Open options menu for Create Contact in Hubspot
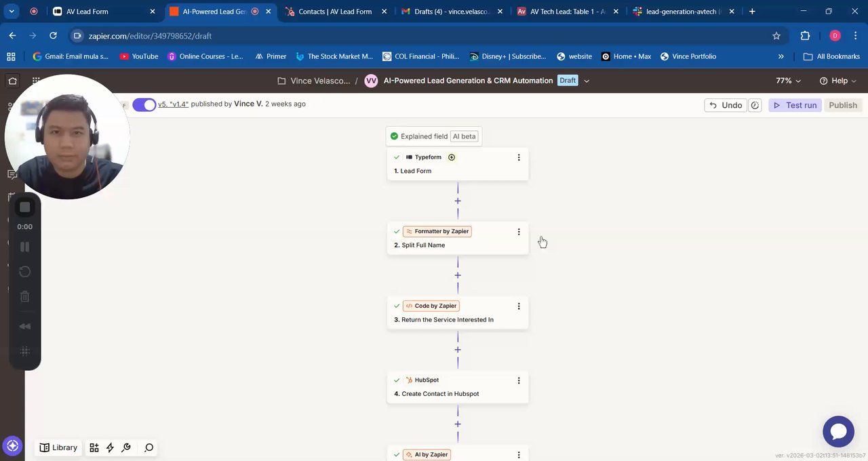Image resolution: width=868 pixels, height=461 pixels. click(x=519, y=380)
